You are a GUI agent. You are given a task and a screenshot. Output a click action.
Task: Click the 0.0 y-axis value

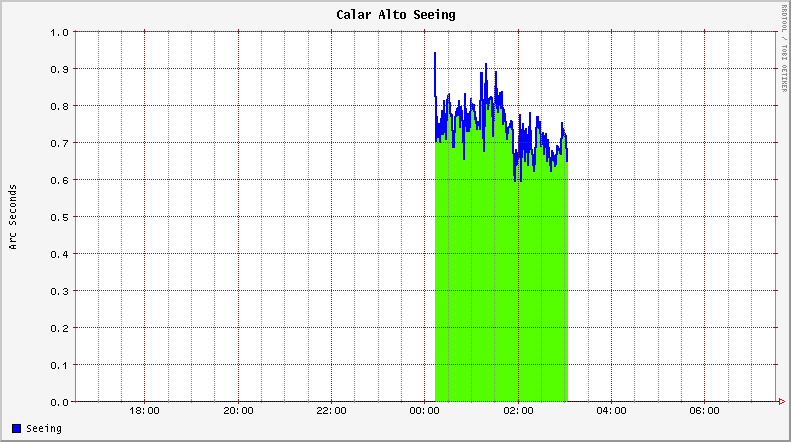(59, 402)
